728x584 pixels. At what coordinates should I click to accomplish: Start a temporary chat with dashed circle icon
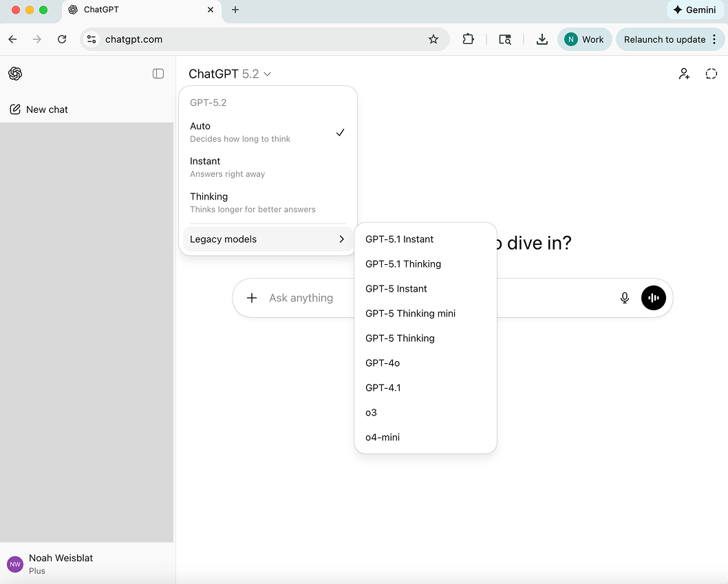[711, 74]
